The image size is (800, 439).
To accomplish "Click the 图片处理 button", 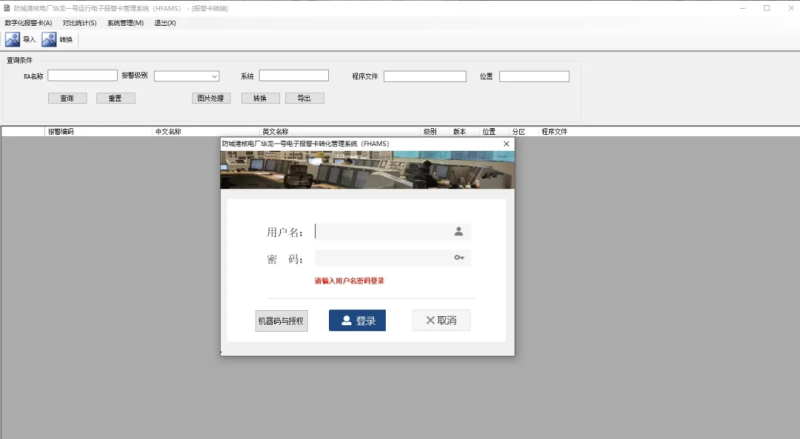I will click(x=211, y=98).
